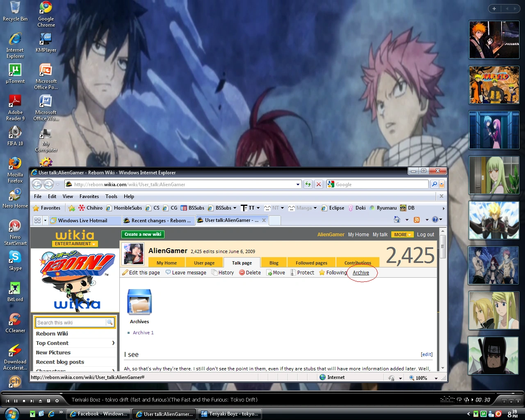Screen dimensions: 525x420
Task: Refresh the page with the green arrows icon
Action: coord(308,184)
